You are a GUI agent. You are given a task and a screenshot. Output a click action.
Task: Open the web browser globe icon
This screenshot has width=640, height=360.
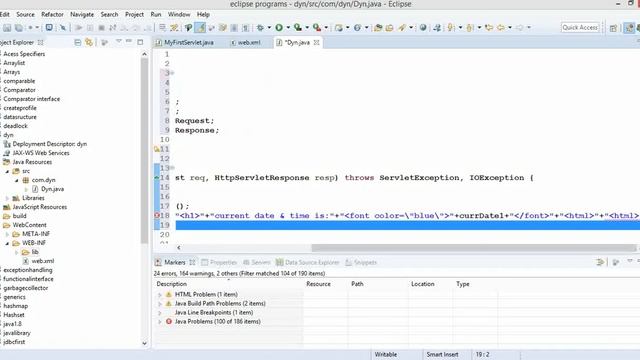[x=423, y=28]
